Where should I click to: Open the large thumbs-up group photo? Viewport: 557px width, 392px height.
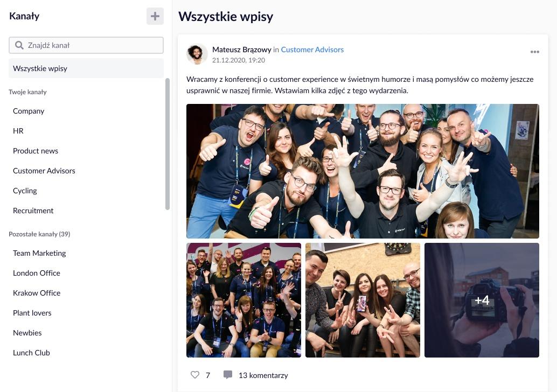pos(363,171)
